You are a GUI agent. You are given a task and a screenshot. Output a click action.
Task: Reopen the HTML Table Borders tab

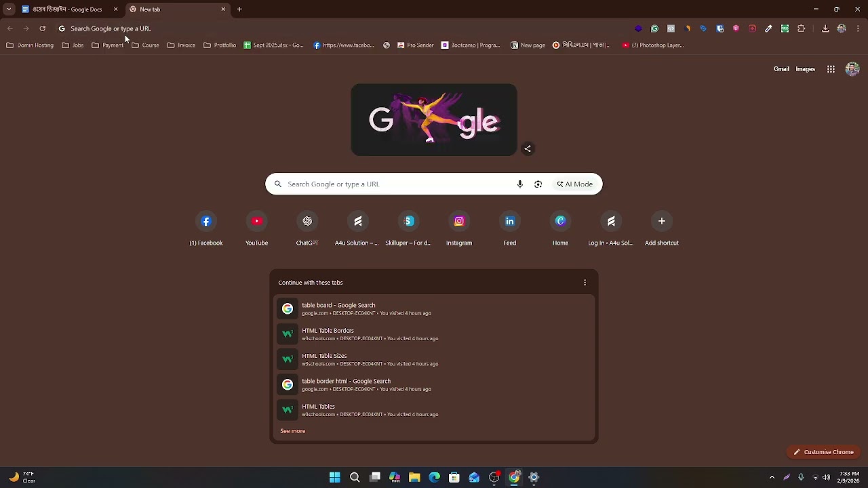pos(434,334)
